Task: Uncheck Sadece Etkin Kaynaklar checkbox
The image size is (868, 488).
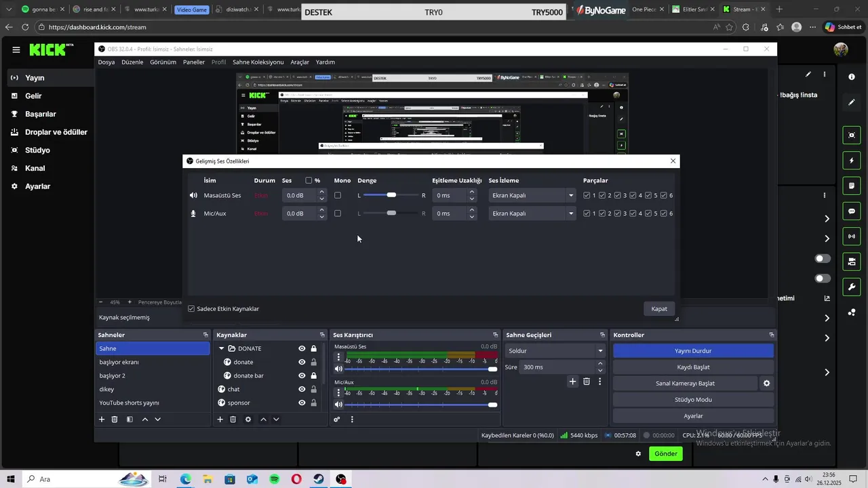Action: [191, 308]
